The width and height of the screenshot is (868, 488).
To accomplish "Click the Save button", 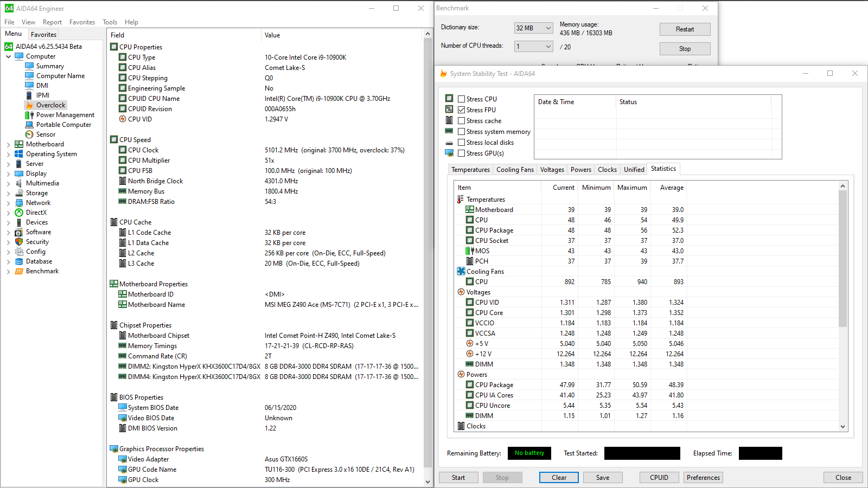I will tap(603, 478).
